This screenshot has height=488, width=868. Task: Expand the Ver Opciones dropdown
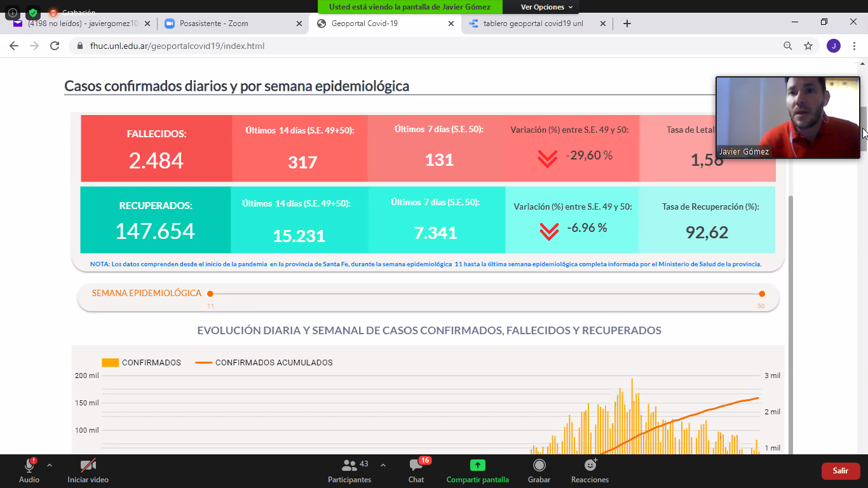tap(546, 7)
